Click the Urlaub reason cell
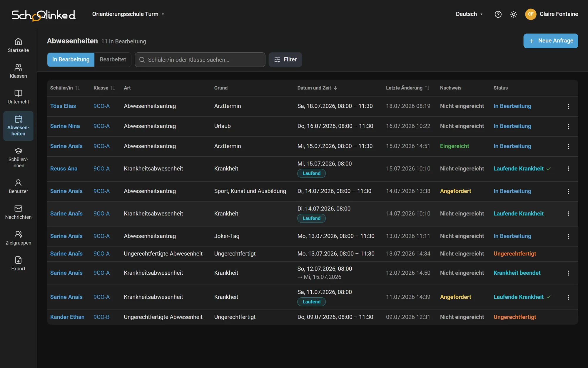Screen dimensions: 588x368 [x=222, y=126]
